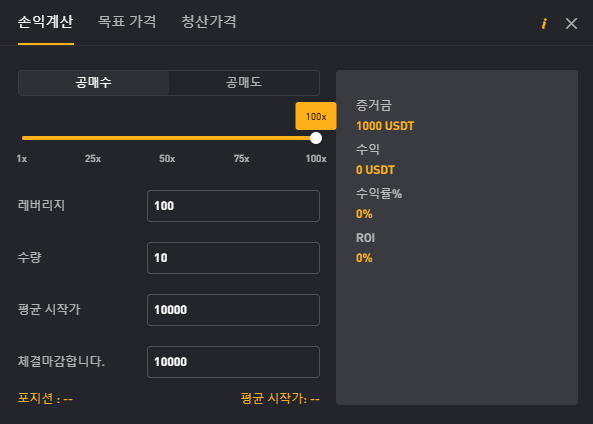Viewport: 593px width, 424px height.
Task: Click the 수량 input field
Action: [233, 258]
